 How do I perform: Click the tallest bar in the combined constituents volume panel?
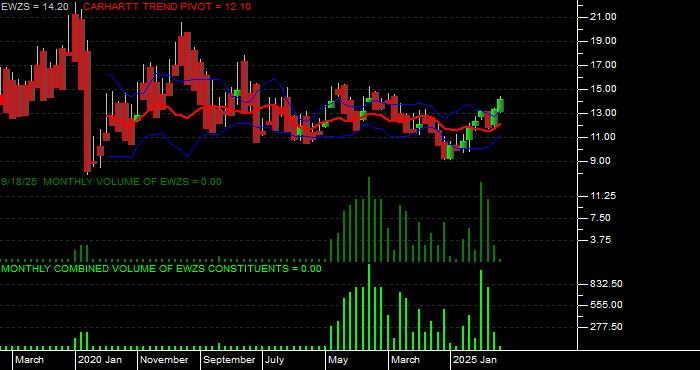point(369,307)
